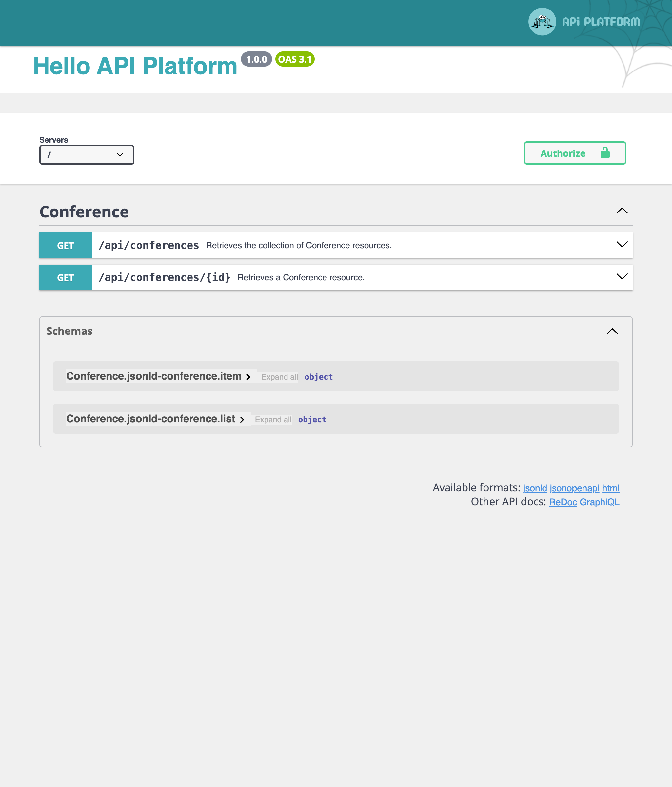This screenshot has height=787, width=672.
Task: Click the GET badge for /api/conferences/{id}
Action: 65,277
